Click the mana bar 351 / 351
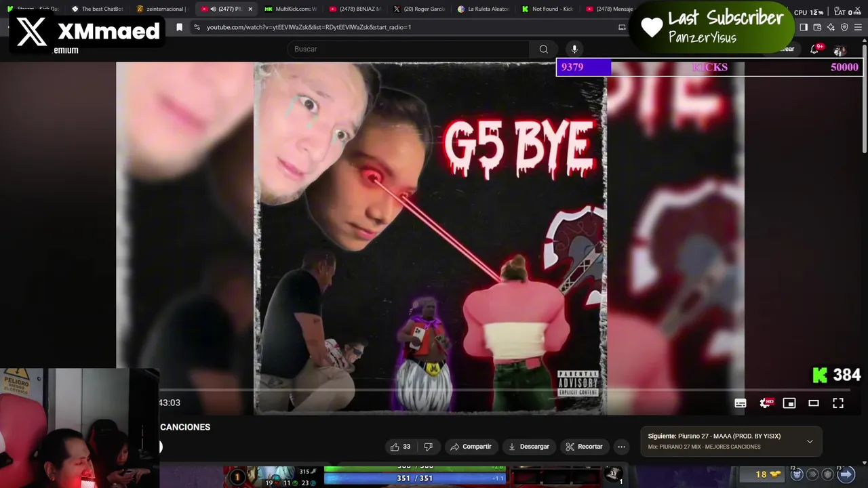The height and width of the screenshot is (488, 868). 415,478
